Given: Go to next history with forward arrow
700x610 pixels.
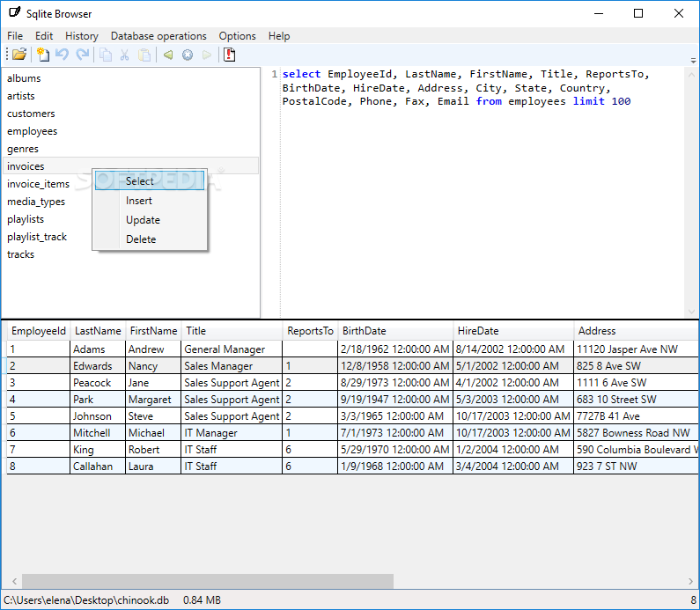Looking at the screenshot, I should (x=207, y=55).
